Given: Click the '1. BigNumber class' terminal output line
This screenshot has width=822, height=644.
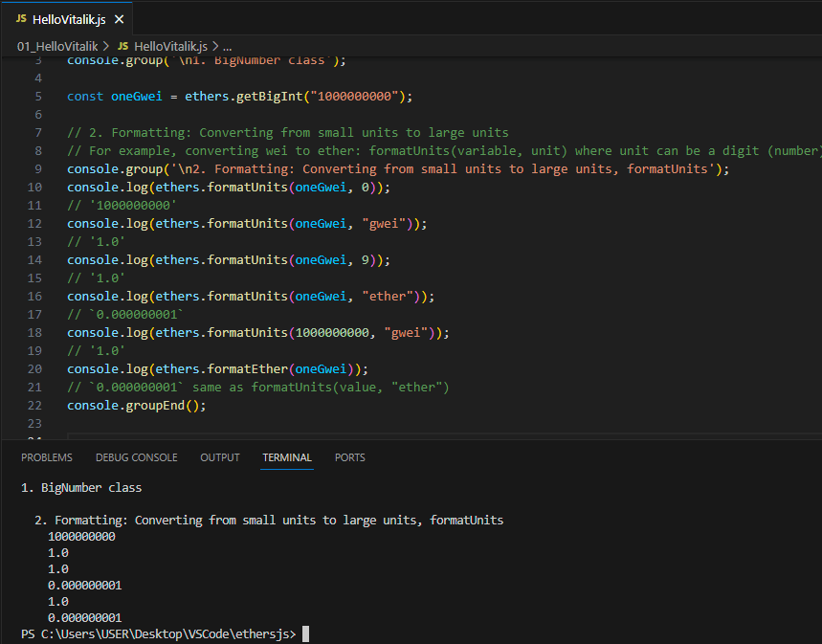Looking at the screenshot, I should coord(81,488).
